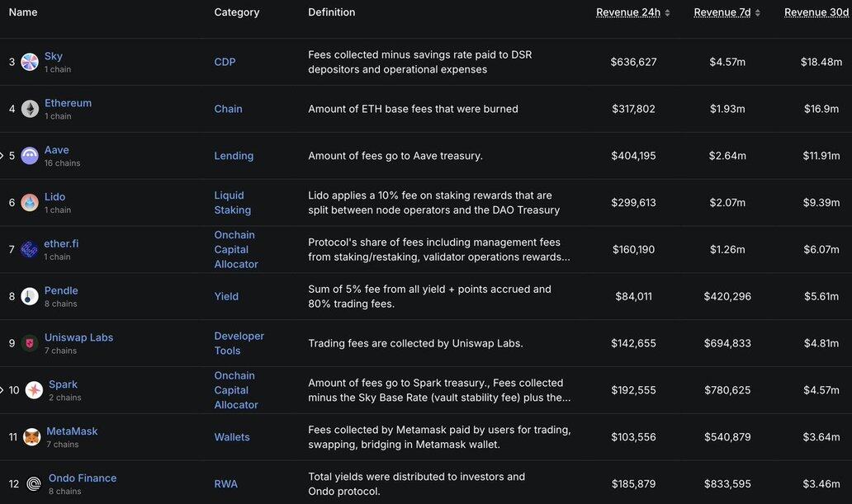The height and width of the screenshot is (504, 852).
Task: Open the Liquid Staking category link
Action: tap(233, 203)
